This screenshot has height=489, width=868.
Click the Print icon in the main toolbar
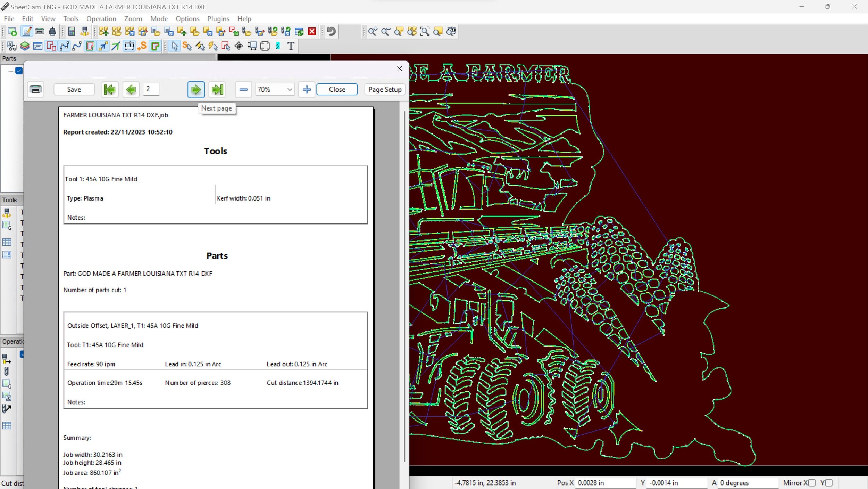40,32
